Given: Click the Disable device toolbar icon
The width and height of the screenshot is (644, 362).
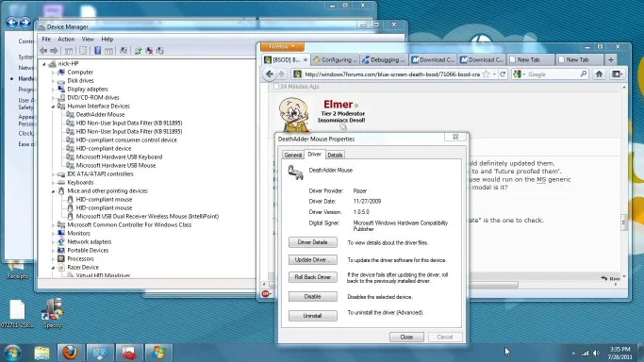Looking at the screenshot, I should pyautogui.click(x=160, y=51).
